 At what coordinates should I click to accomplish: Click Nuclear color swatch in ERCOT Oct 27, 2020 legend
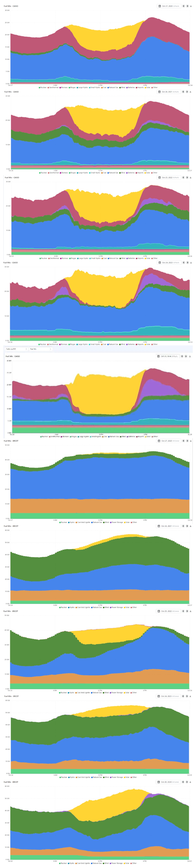pos(60,522)
